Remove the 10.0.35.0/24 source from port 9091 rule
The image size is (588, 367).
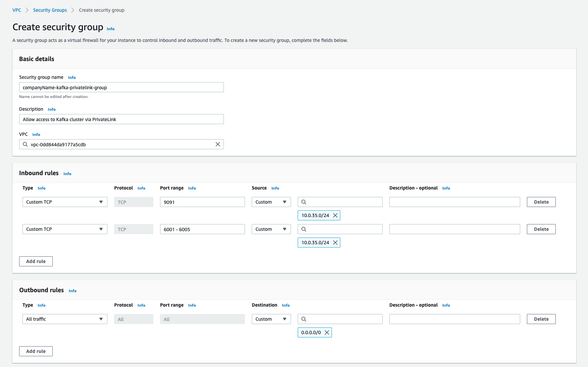[335, 215]
